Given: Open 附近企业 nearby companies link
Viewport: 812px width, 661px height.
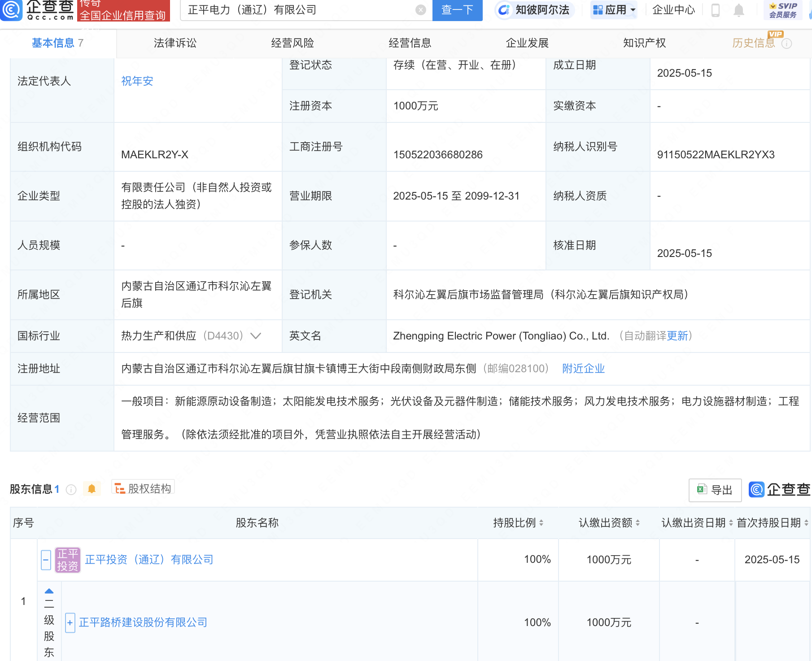Looking at the screenshot, I should [584, 369].
